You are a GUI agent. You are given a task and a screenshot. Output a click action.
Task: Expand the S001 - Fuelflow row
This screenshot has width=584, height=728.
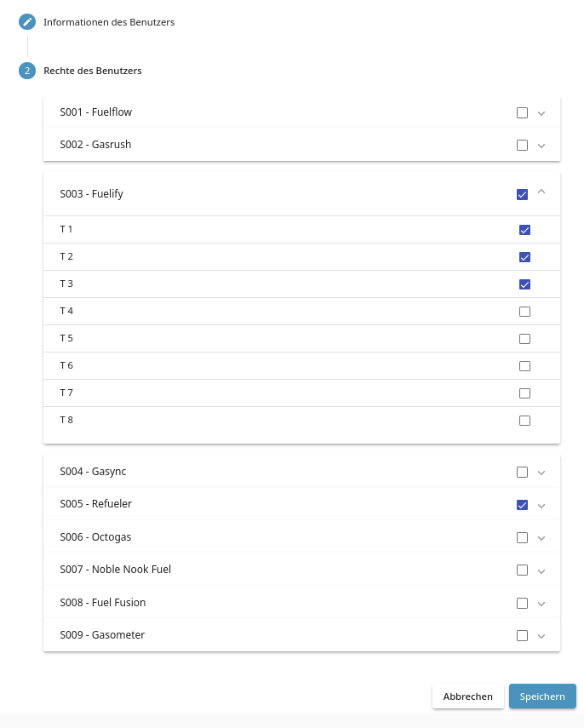(541, 113)
